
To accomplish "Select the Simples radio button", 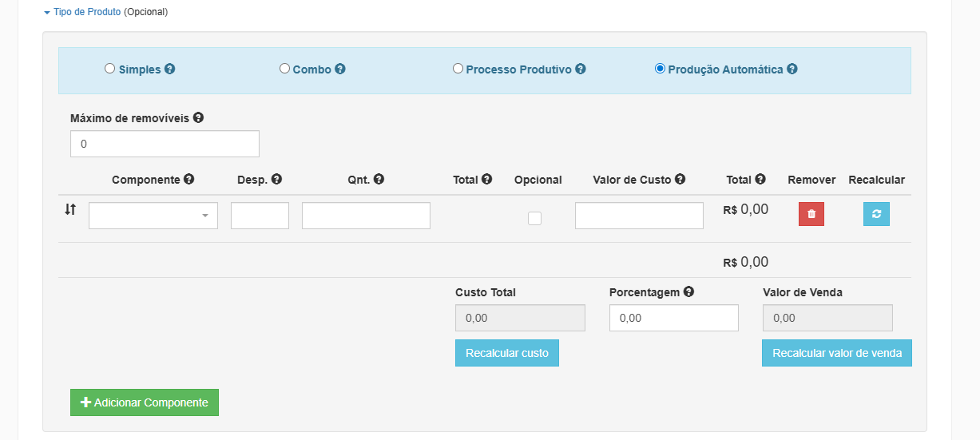I will click(x=109, y=69).
